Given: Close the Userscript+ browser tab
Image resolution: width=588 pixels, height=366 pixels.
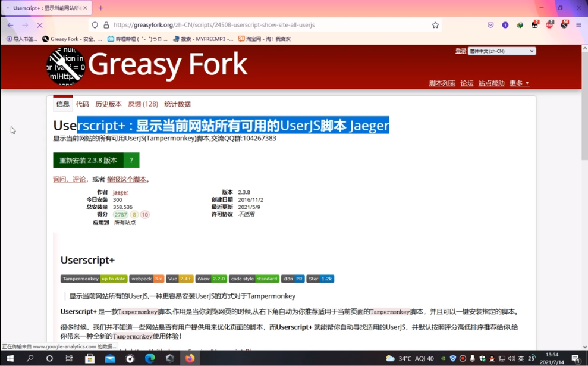Looking at the screenshot, I should pos(85,8).
